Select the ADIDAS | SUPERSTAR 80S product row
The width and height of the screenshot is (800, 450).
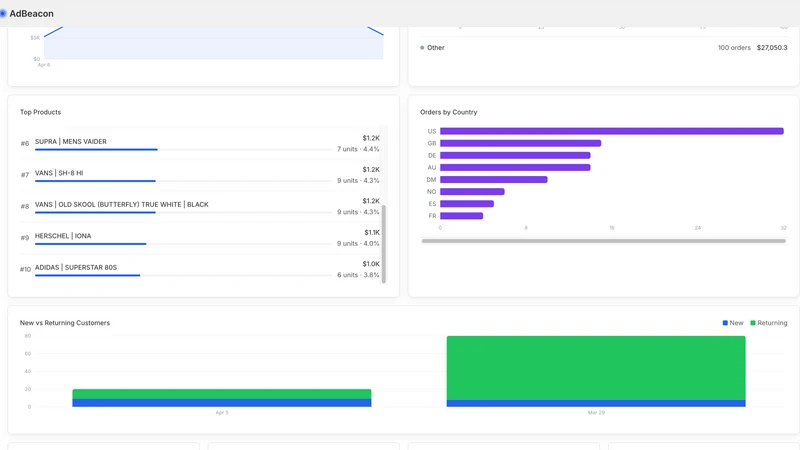click(200, 269)
